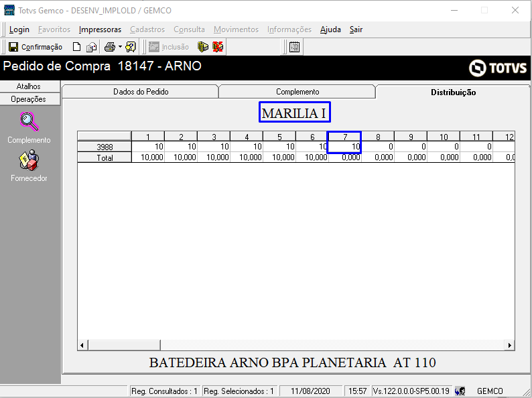The image size is (532, 398).
Task: Click the calendar notepad icon
Action: tap(295, 47)
